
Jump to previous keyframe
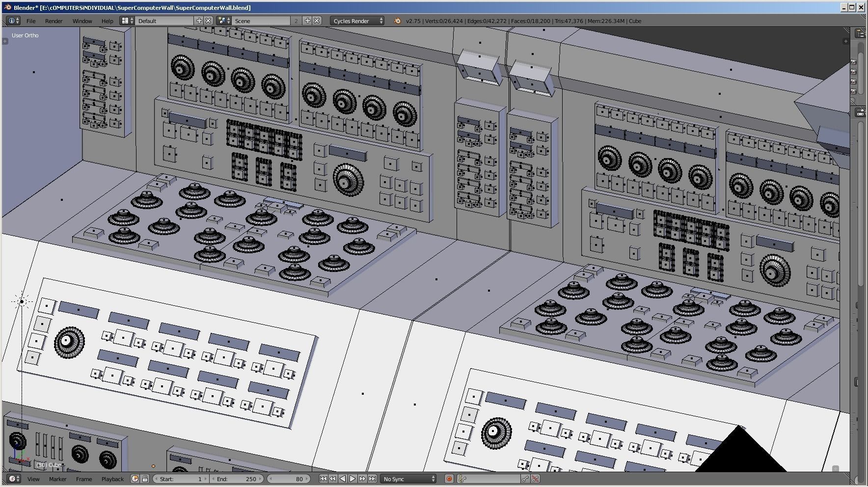[x=333, y=479]
